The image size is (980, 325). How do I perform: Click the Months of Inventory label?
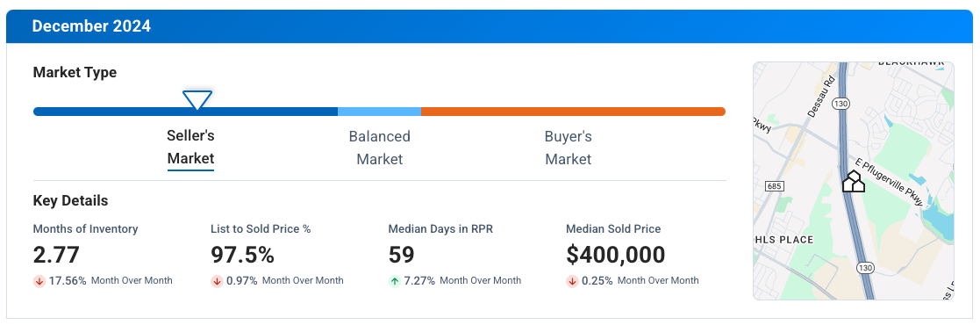click(x=86, y=229)
